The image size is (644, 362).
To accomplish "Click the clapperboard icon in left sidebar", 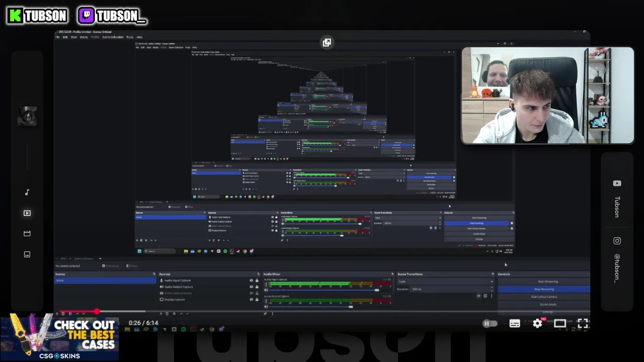I will point(27,234).
